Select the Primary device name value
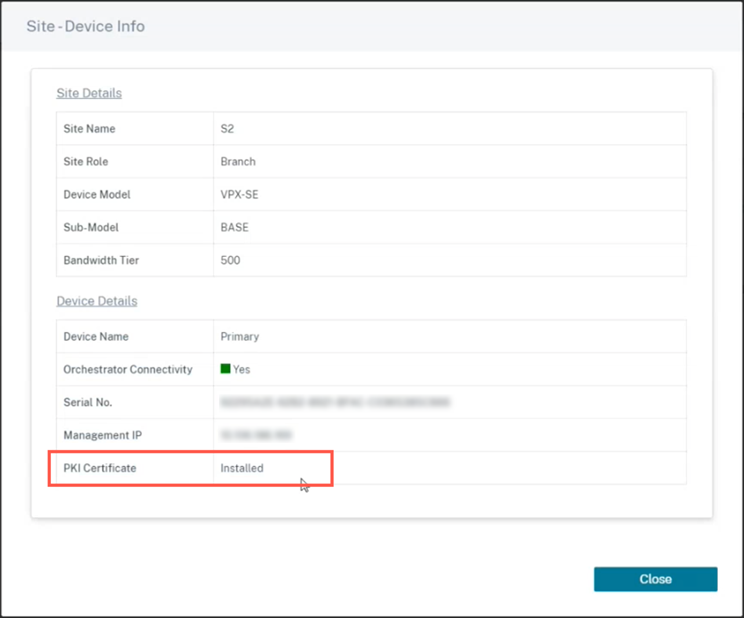 tap(240, 337)
